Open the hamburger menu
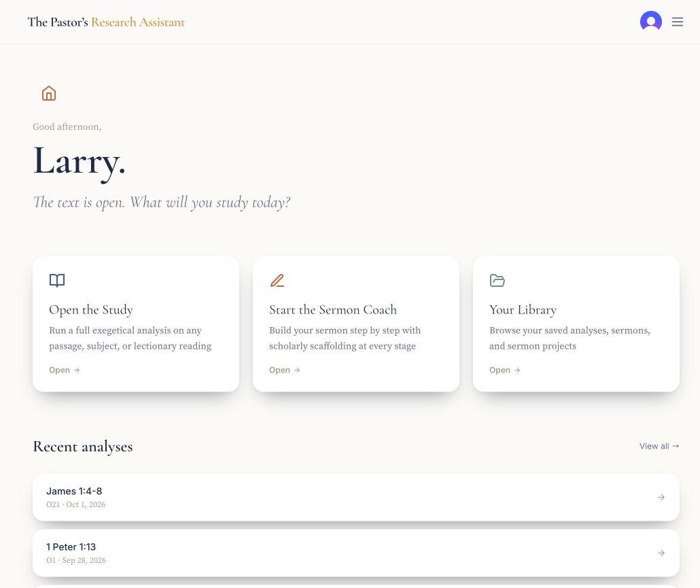Screen dimensions: 700x588 [677, 22]
